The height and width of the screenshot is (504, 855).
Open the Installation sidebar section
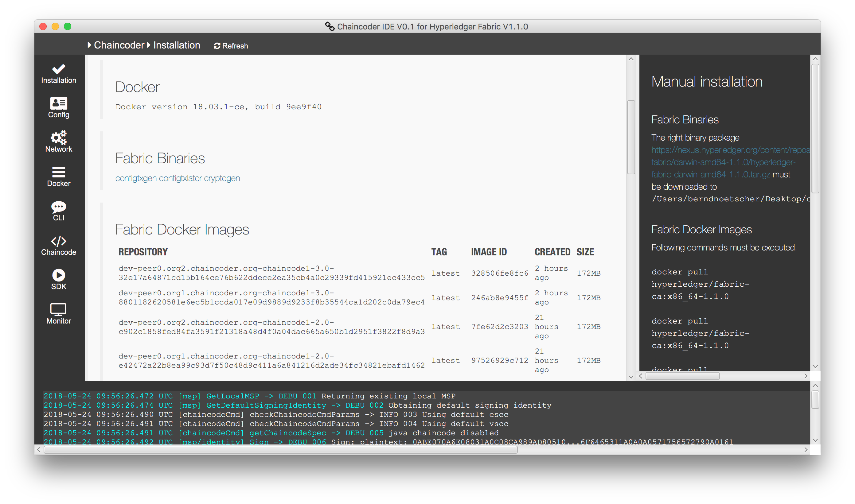point(58,74)
